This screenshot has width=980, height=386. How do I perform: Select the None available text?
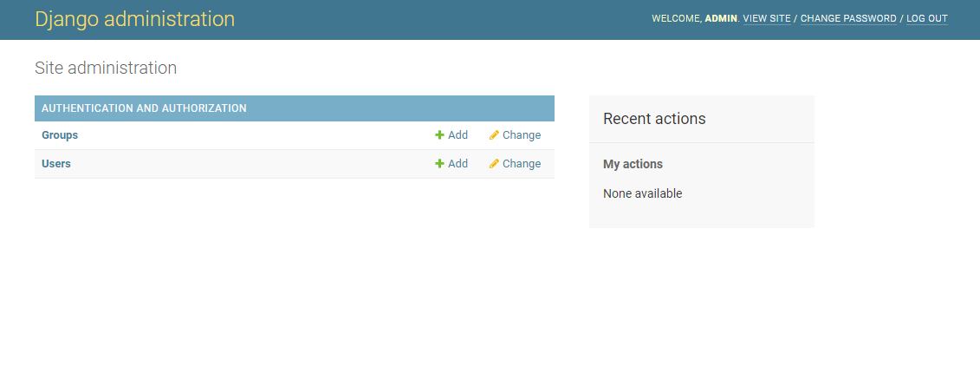coord(642,194)
